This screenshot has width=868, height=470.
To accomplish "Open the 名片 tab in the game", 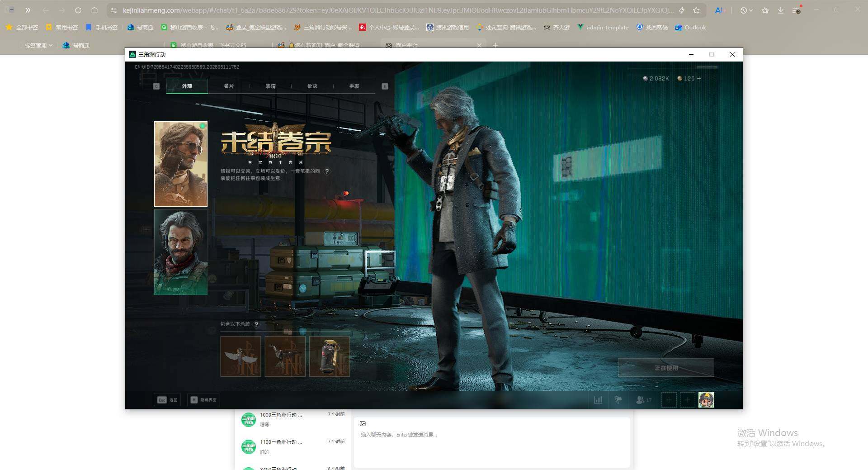I will point(229,86).
